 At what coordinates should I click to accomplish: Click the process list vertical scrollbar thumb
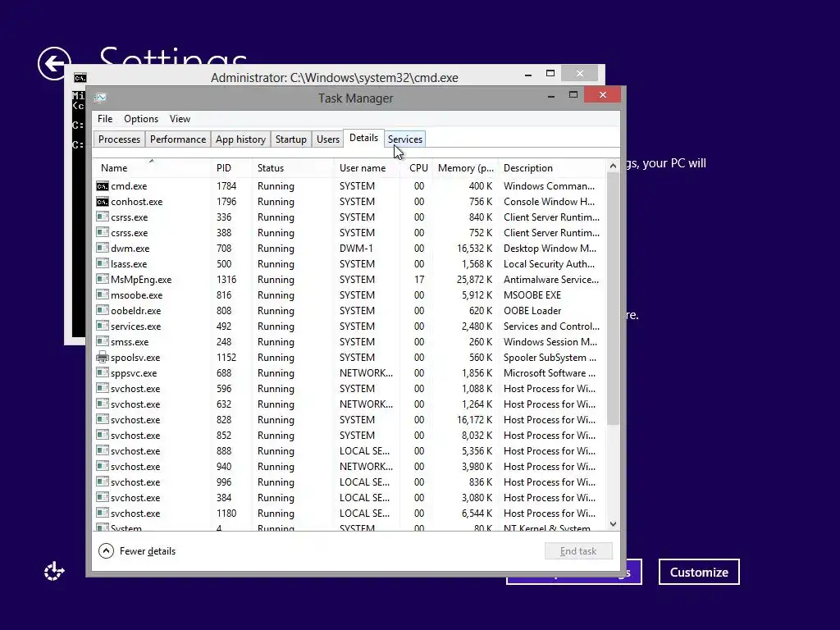613,299
